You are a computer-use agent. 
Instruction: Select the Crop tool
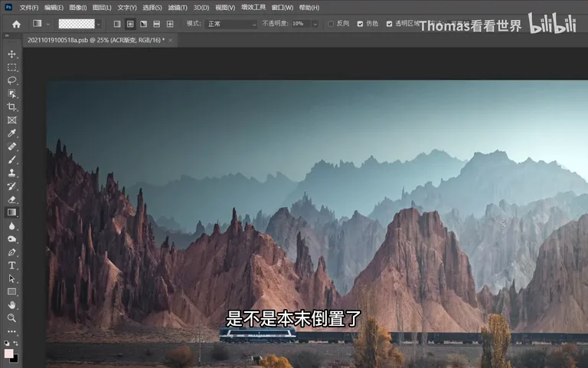11,107
